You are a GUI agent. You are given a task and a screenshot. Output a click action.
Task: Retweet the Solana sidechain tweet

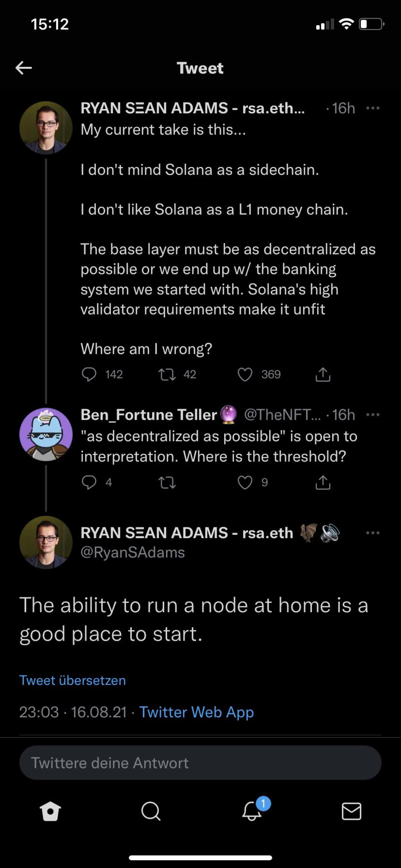click(x=167, y=374)
